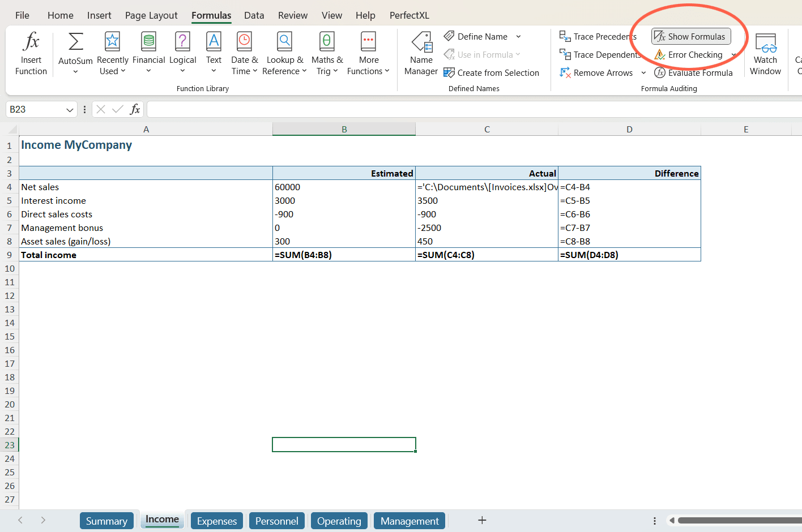Switch to the Expenses sheet tab
The width and height of the screenshot is (802, 532).
pyautogui.click(x=217, y=521)
